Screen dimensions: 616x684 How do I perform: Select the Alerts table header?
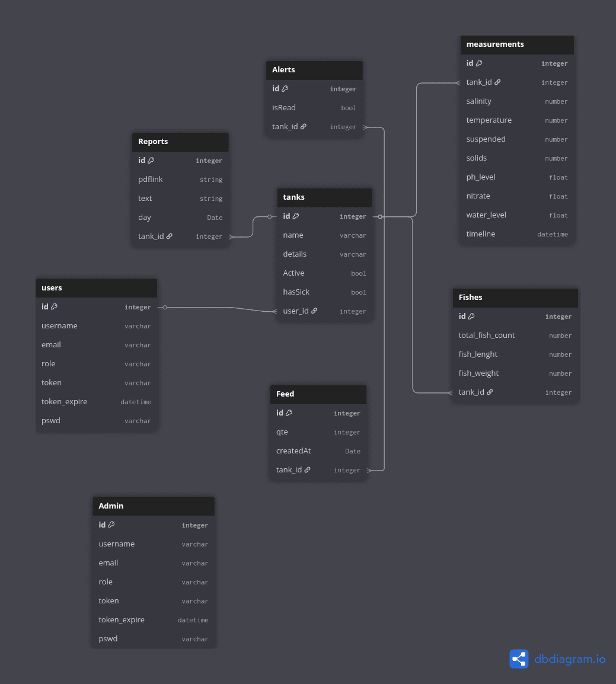(314, 70)
